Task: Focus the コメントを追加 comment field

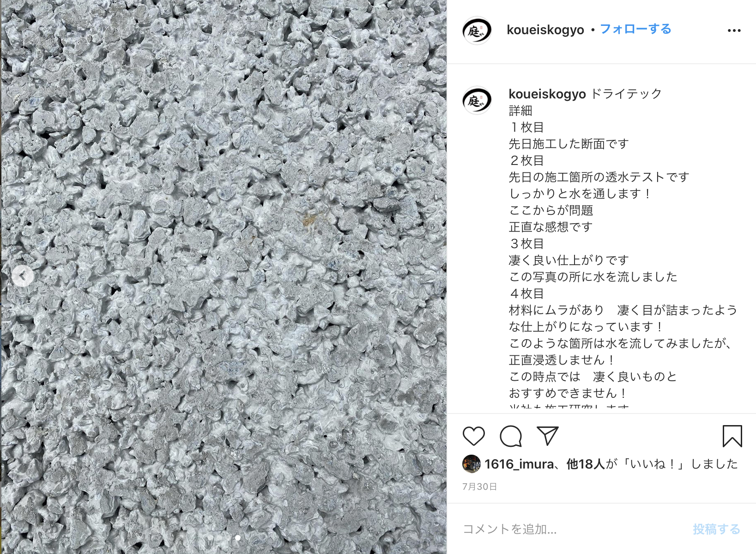Action: pyautogui.click(x=573, y=529)
